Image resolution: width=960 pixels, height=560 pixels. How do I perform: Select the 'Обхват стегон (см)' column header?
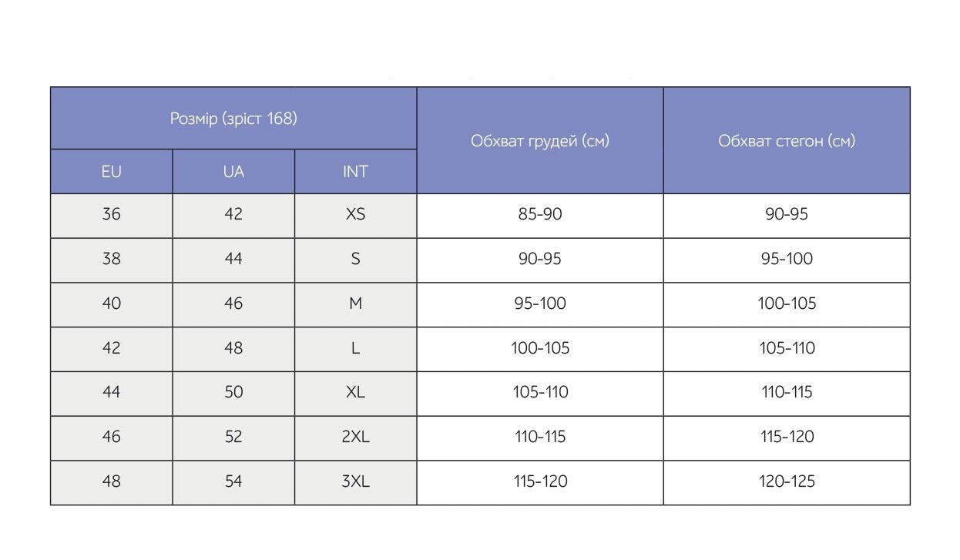click(787, 140)
